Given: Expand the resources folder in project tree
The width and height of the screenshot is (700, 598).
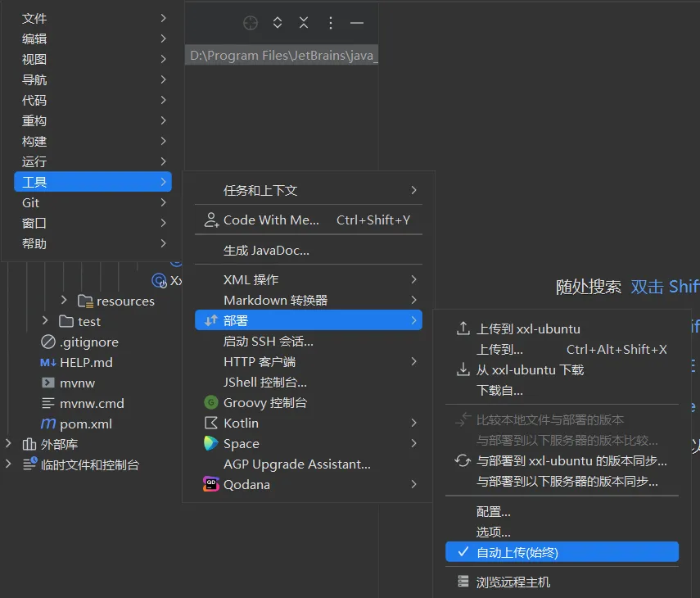Looking at the screenshot, I should [x=64, y=300].
